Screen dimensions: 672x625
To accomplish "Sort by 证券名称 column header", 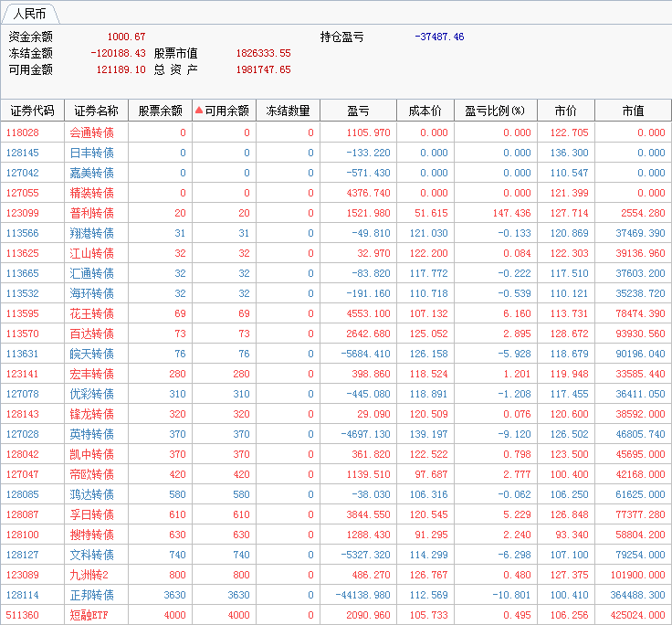I will (x=96, y=111).
